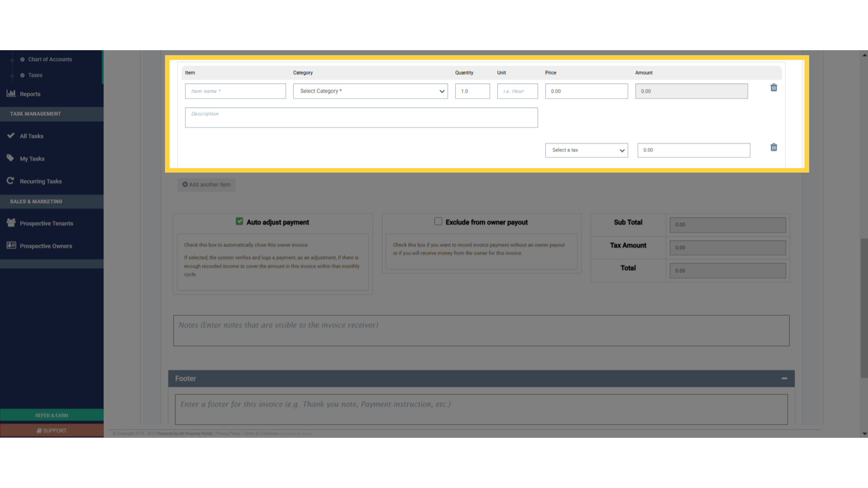Viewport: 868px width, 488px height.
Task: Collapse the Footer section
Action: coord(784,379)
